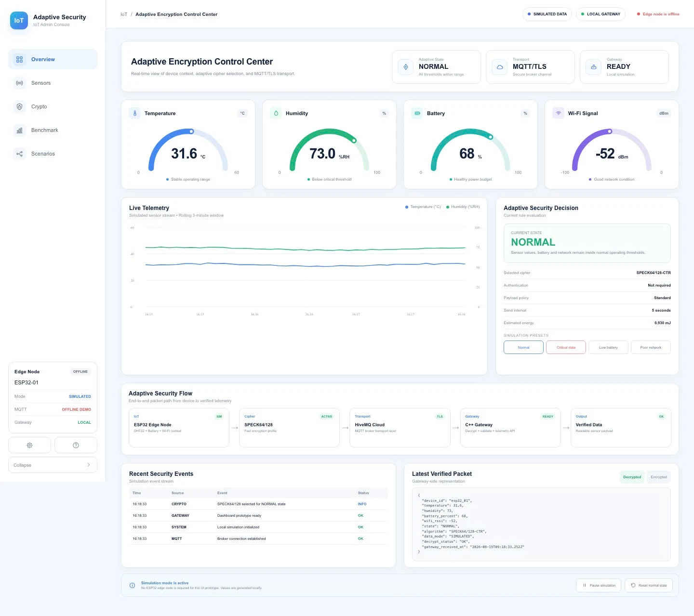Select the Critical data simulation preset

(x=566, y=347)
